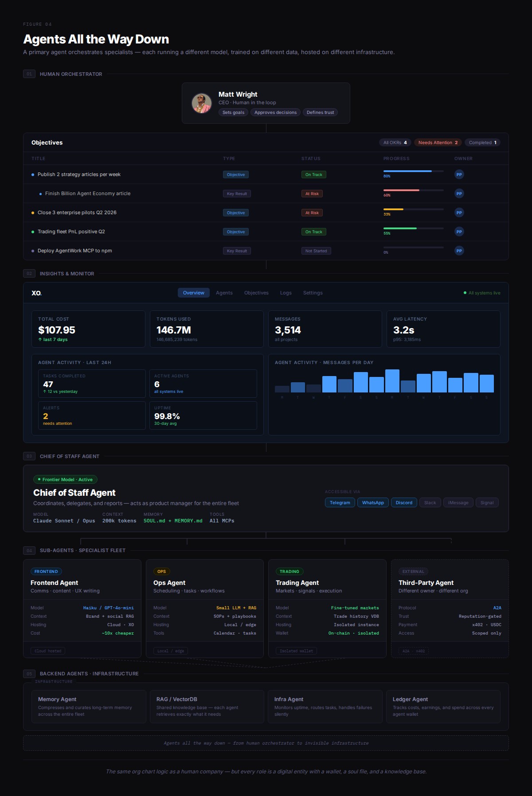The height and width of the screenshot is (796, 532).
Task: Click the Discord access button
Action: 403,503
